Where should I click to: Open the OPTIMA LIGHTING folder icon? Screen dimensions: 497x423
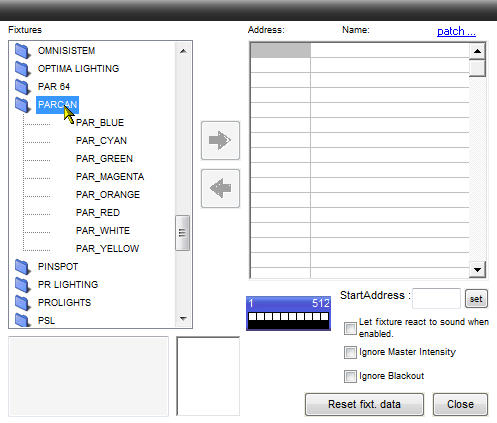[22, 69]
